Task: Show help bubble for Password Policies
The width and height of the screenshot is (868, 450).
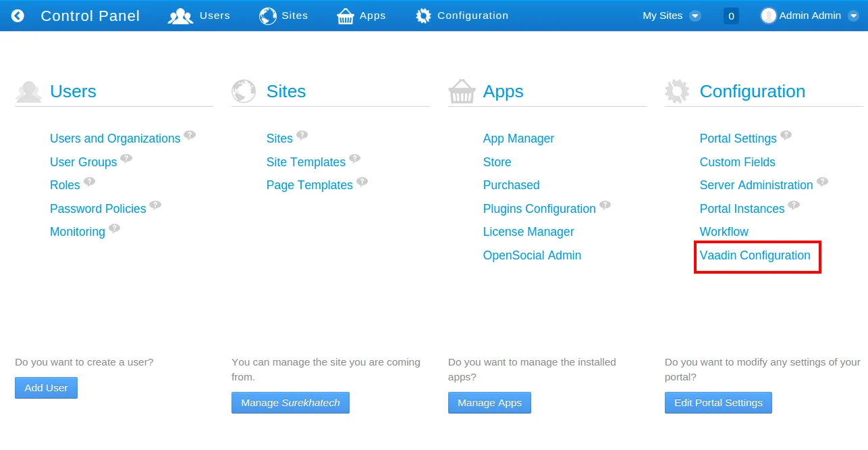Action: pyautogui.click(x=155, y=205)
